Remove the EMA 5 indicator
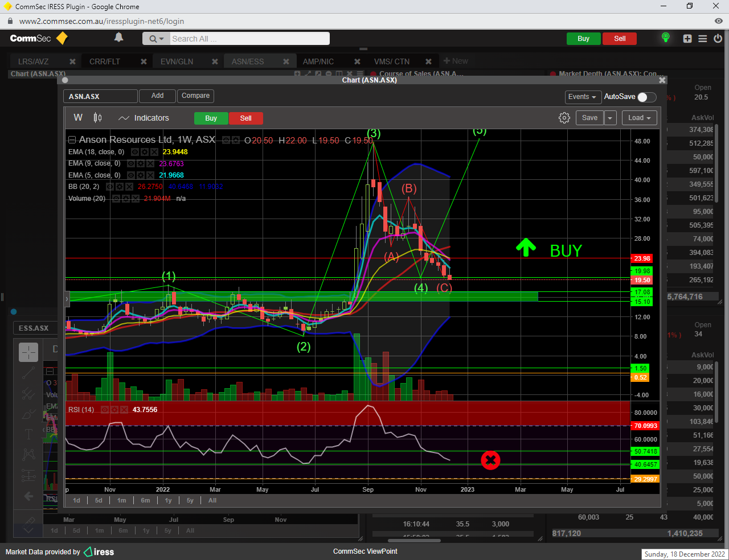This screenshot has height=560, width=729. coord(150,175)
